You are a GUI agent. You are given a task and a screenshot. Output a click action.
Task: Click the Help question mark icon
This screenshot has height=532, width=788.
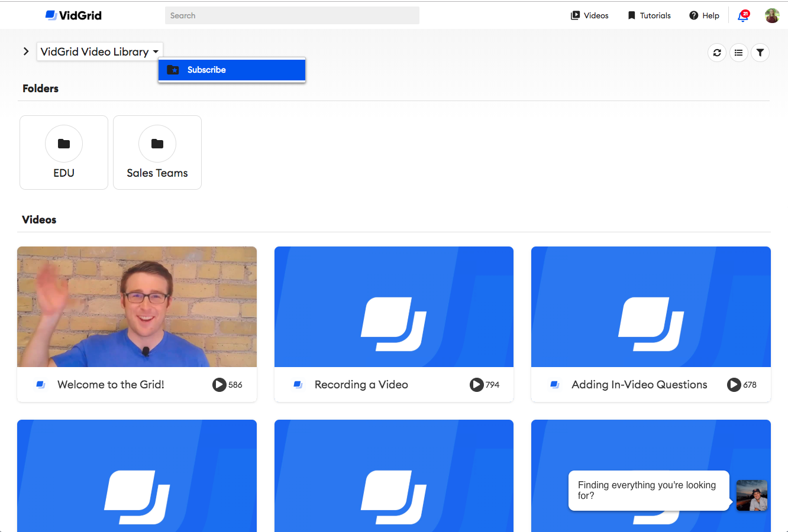693,15
